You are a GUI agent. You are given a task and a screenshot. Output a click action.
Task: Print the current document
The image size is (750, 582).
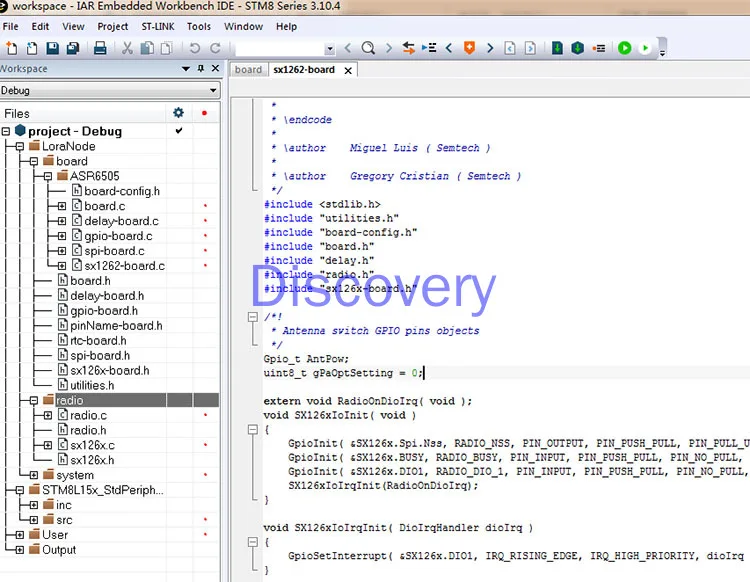click(100, 48)
